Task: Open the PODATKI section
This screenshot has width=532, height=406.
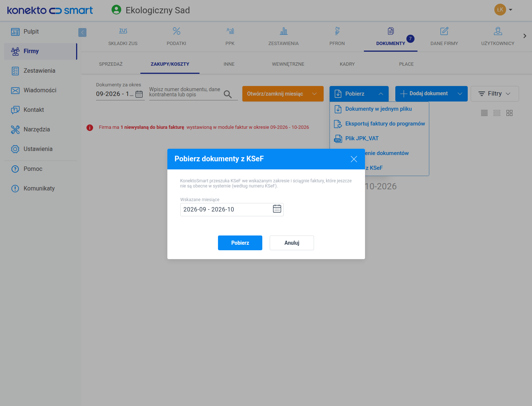Action: (177, 37)
